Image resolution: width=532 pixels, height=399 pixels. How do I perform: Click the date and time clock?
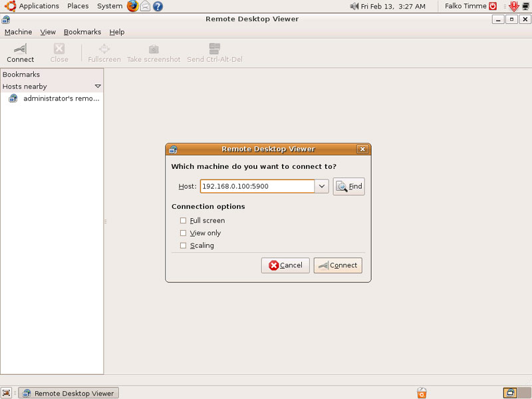click(393, 7)
